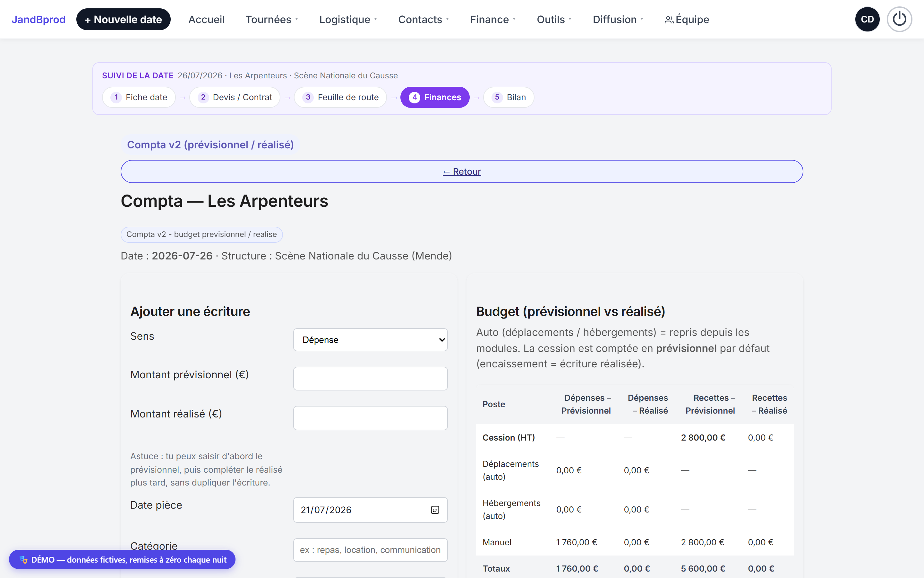Click Recettes – Réalisé column header
924x578 pixels.
[769, 404]
